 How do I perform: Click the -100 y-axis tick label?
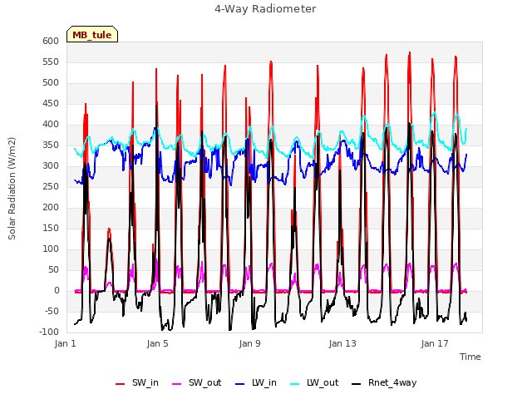tap(49, 332)
